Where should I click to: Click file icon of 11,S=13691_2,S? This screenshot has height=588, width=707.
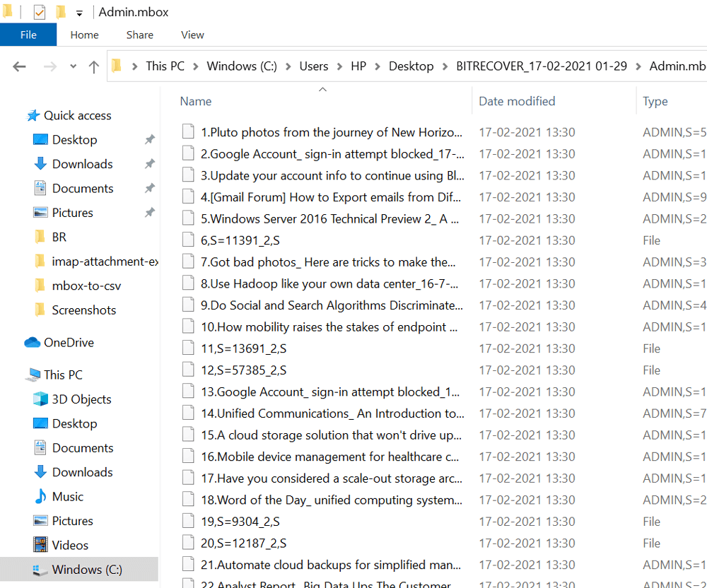(x=188, y=348)
